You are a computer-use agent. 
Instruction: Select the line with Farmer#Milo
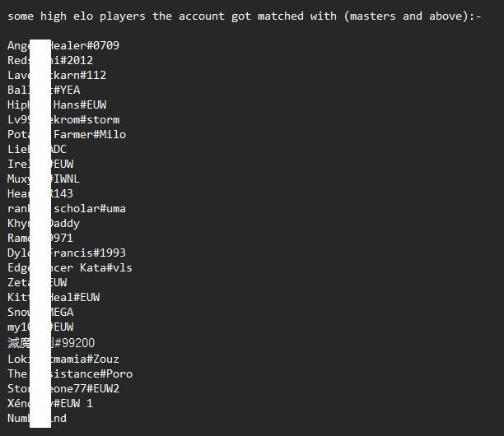point(67,135)
